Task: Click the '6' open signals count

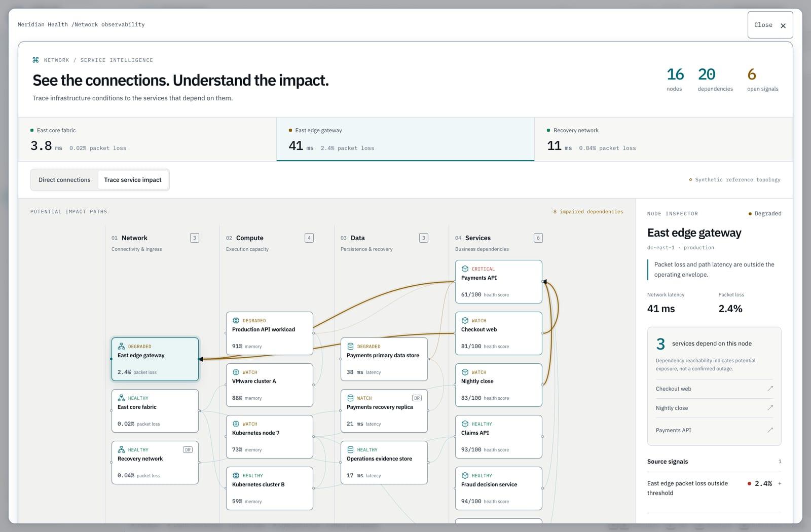Action: [752, 74]
